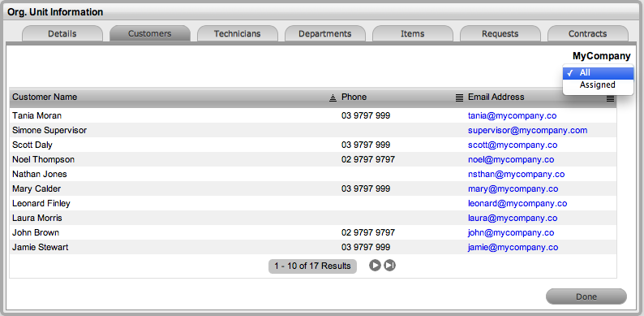This screenshot has width=644, height=316.
Task: Open tania@mycompany.co email link
Action: (x=512, y=116)
